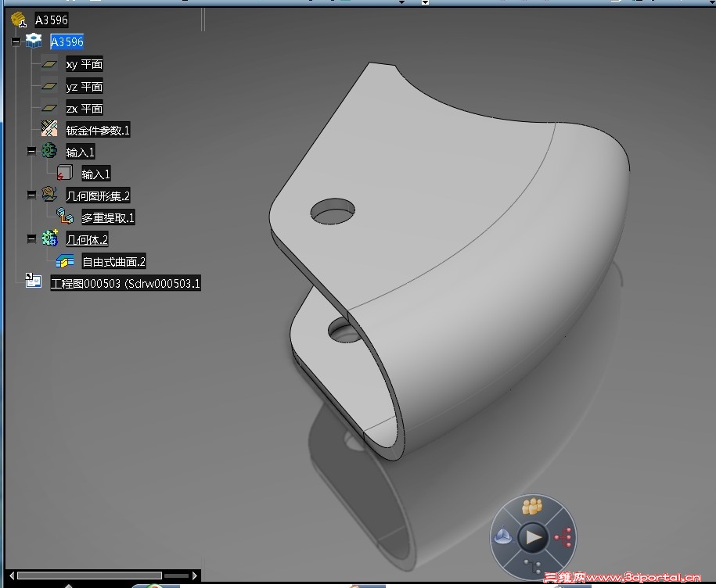This screenshot has height=588, width=716.
Task: Select xy 平面 in the tree
Action: 84,64
